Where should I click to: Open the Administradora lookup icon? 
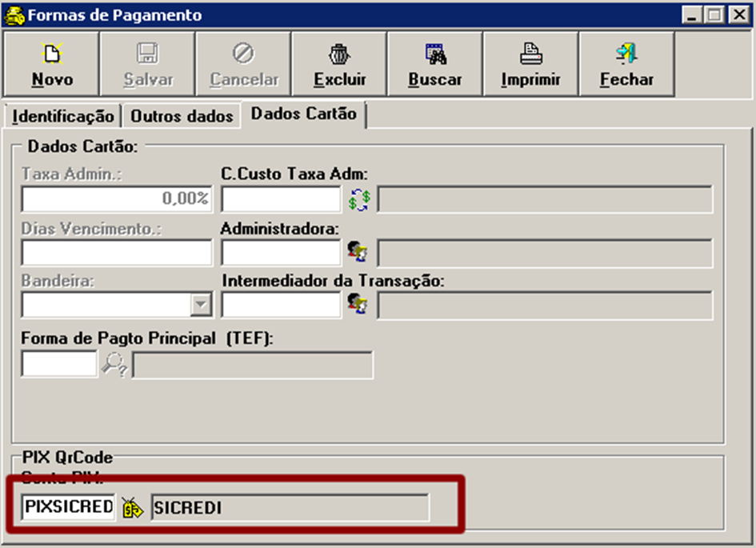pos(358,252)
